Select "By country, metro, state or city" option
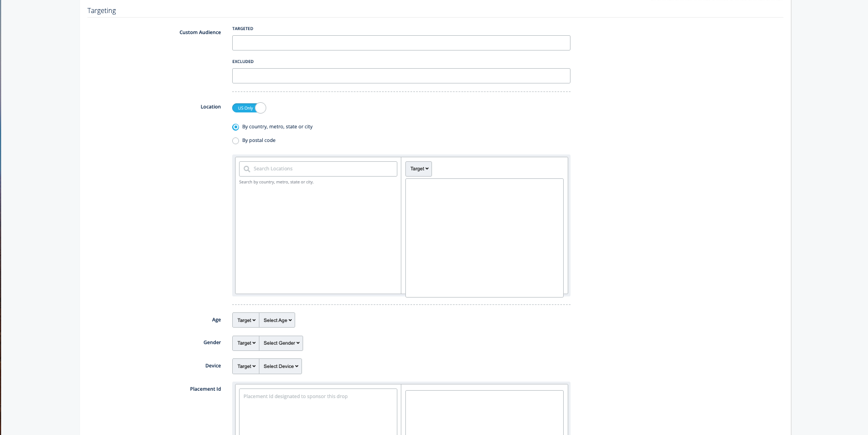The height and width of the screenshot is (435, 868). [x=236, y=127]
